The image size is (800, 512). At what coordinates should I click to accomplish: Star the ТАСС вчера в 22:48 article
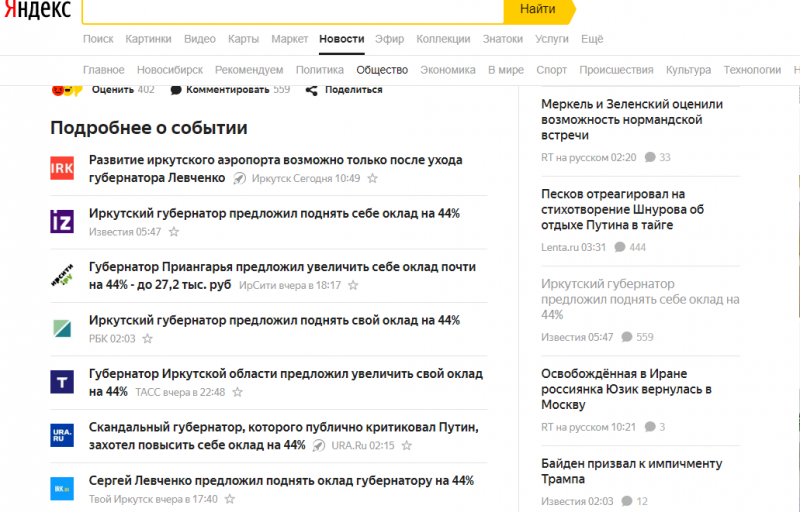[x=237, y=392]
